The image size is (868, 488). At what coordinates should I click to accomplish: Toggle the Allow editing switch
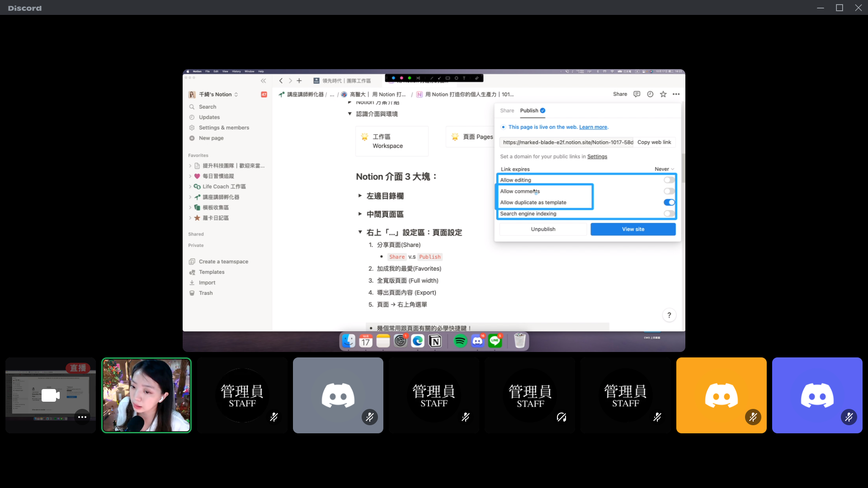[669, 180]
